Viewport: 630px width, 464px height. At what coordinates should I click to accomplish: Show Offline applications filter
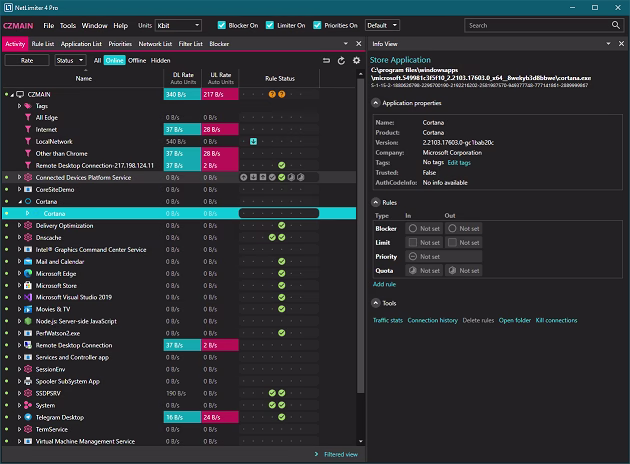click(x=137, y=61)
